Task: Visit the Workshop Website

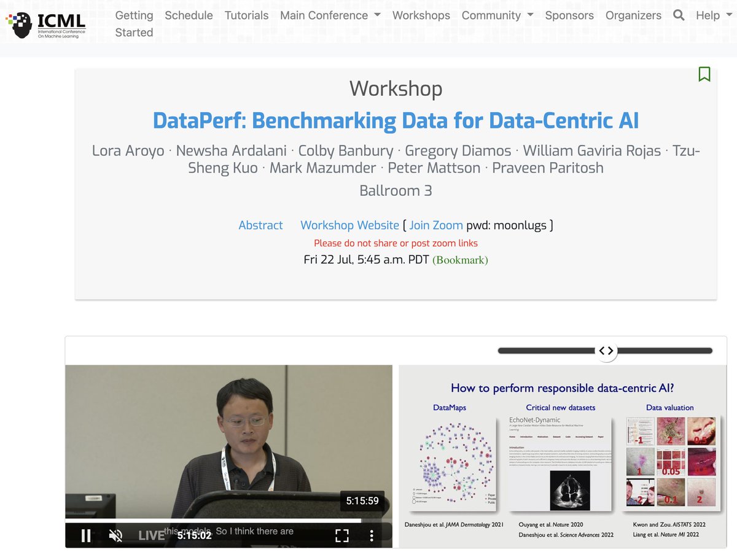Action: point(349,225)
